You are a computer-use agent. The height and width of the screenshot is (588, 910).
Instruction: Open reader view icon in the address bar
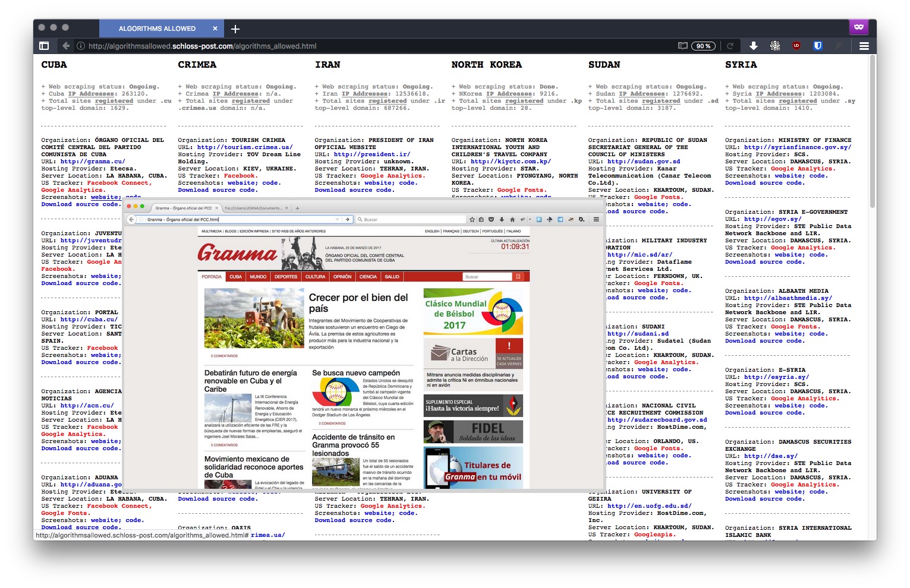(683, 46)
